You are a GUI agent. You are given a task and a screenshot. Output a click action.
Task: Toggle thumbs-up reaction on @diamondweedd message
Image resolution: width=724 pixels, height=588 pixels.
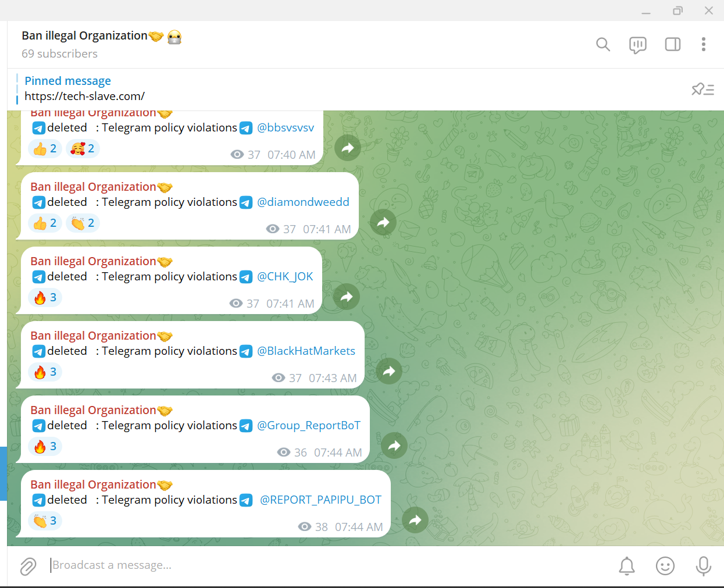tap(45, 223)
